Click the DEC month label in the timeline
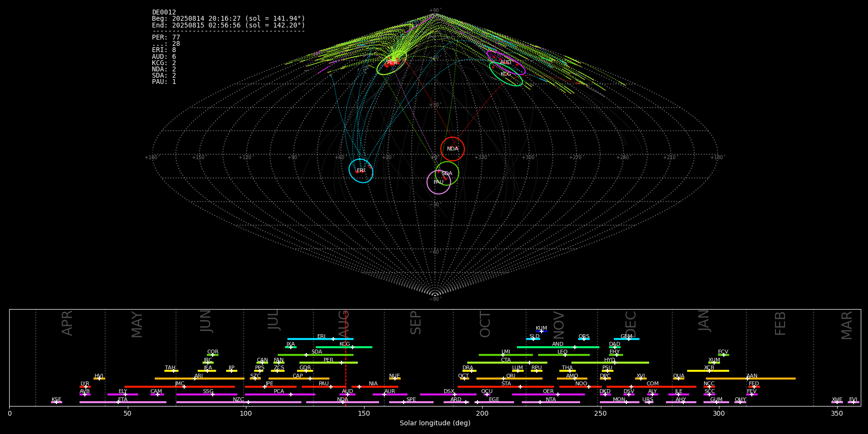This screenshot has width=868, height=434. pyautogui.click(x=631, y=325)
